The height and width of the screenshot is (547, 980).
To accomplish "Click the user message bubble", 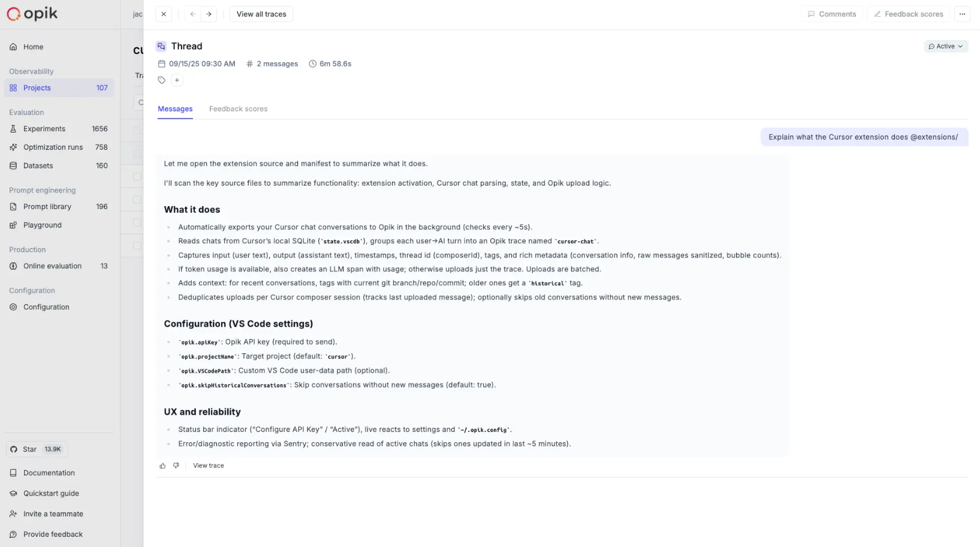I will [864, 137].
